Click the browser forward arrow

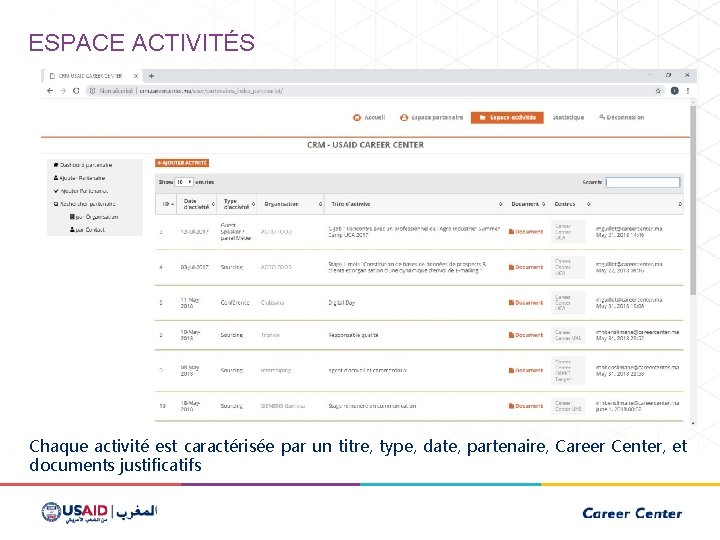(x=63, y=91)
